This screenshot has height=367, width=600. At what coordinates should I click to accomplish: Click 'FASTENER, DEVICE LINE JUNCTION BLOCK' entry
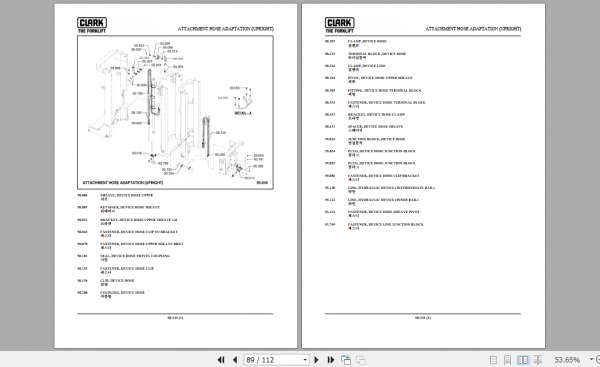(386, 225)
